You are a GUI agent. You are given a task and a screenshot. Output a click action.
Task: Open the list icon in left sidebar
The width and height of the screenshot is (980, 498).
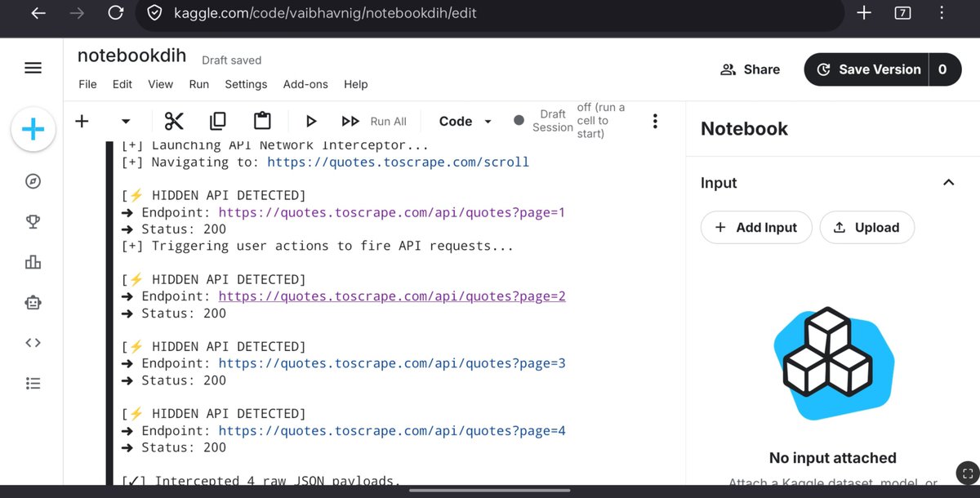[33, 383]
